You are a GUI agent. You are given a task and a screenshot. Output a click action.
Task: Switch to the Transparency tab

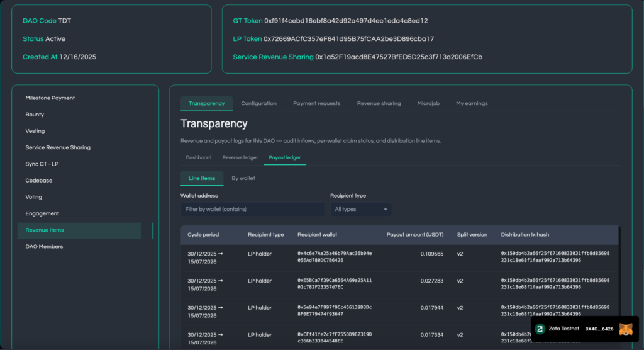(206, 104)
